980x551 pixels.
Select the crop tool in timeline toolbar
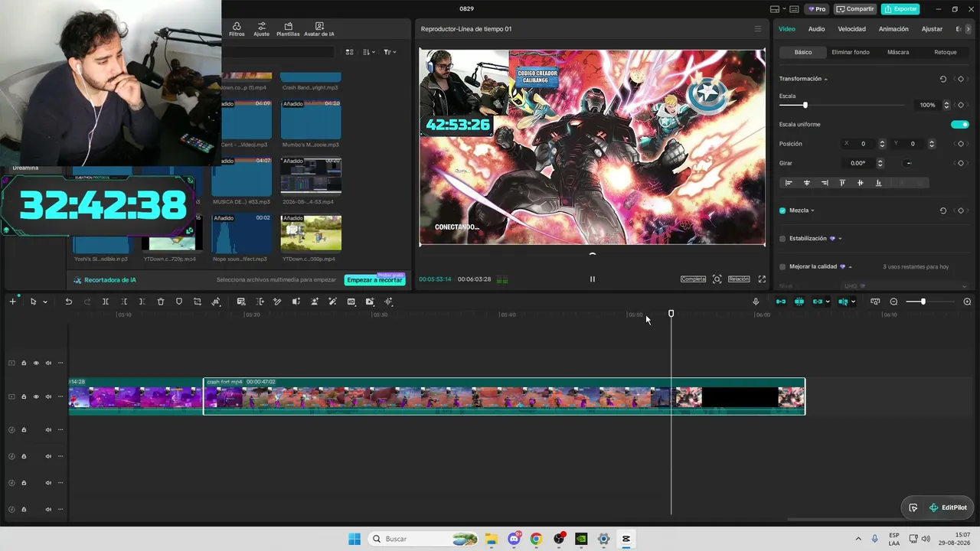198,302
